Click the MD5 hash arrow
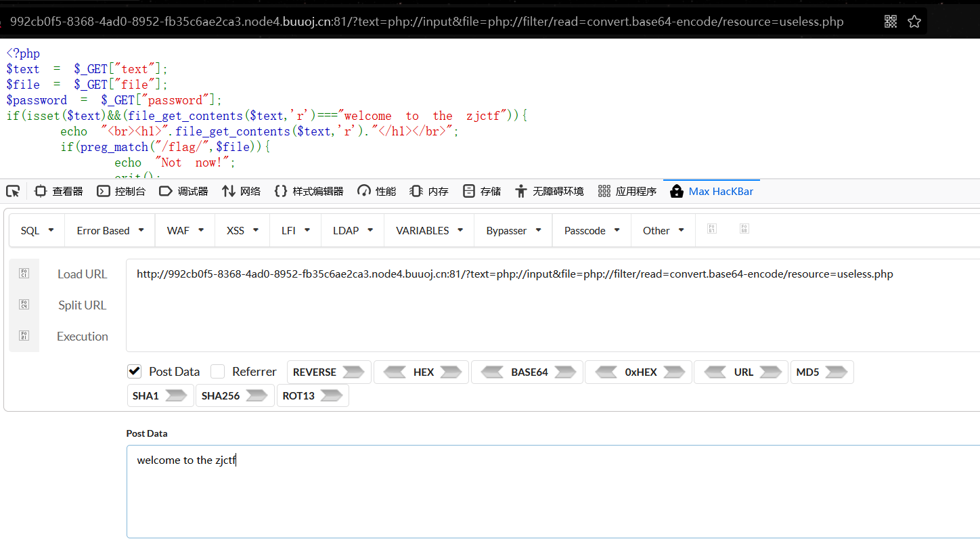The height and width of the screenshot is (539, 980). coord(836,372)
